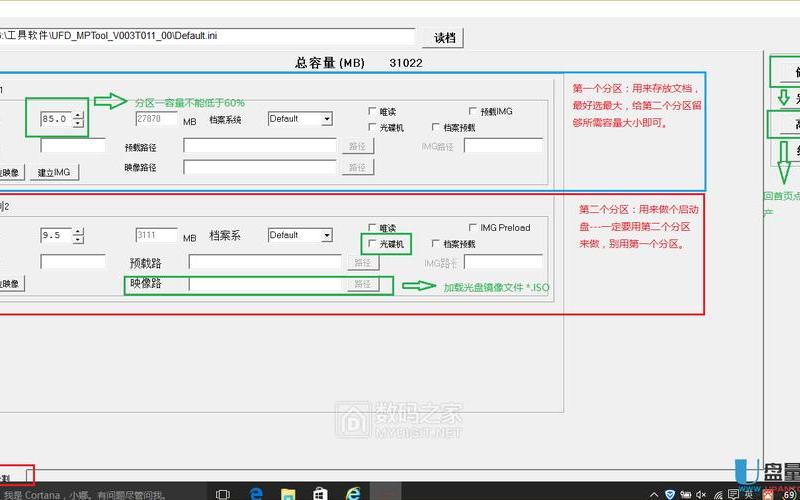Click the 建立IMG button
Viewport: 800px width, 500px height.
point(54,172)
